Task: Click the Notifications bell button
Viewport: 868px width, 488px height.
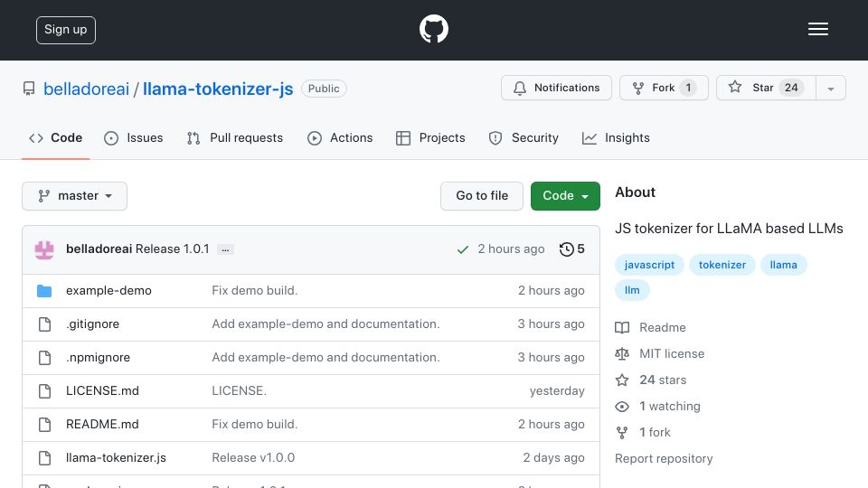Action: (x=556, y=88)
